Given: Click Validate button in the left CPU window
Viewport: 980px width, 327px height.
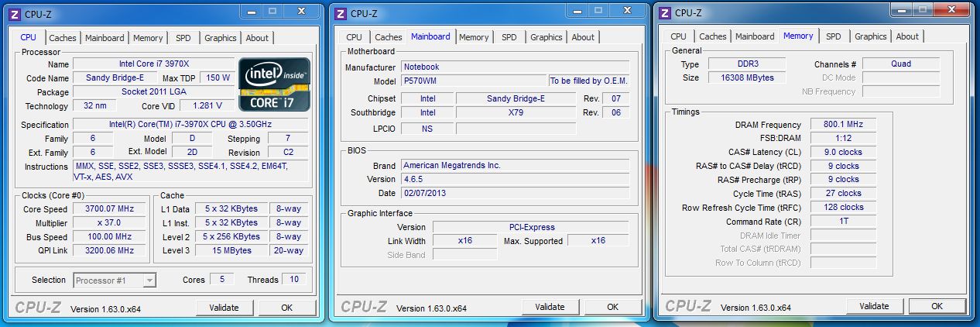Looking at the screenshot, I should (224, 308).
